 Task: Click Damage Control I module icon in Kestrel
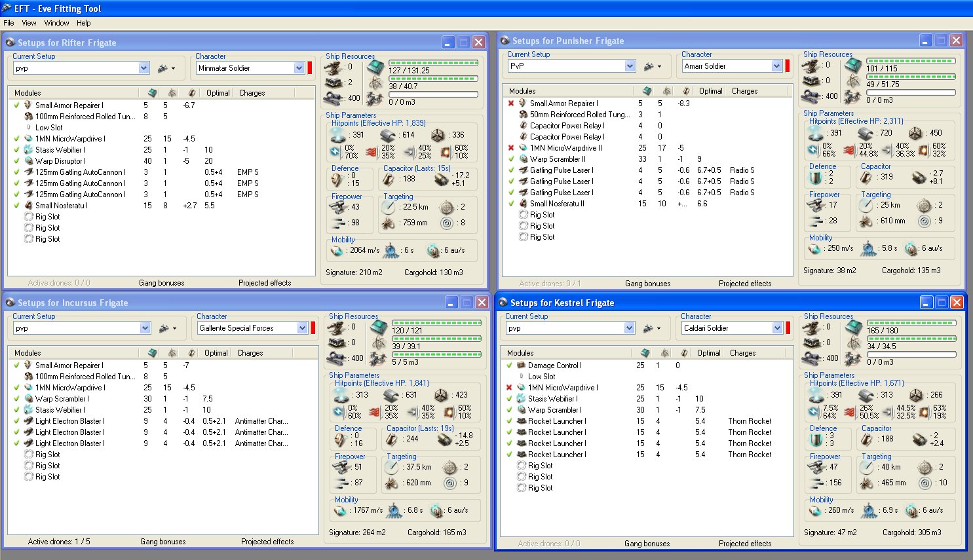[x=521, y=365]
